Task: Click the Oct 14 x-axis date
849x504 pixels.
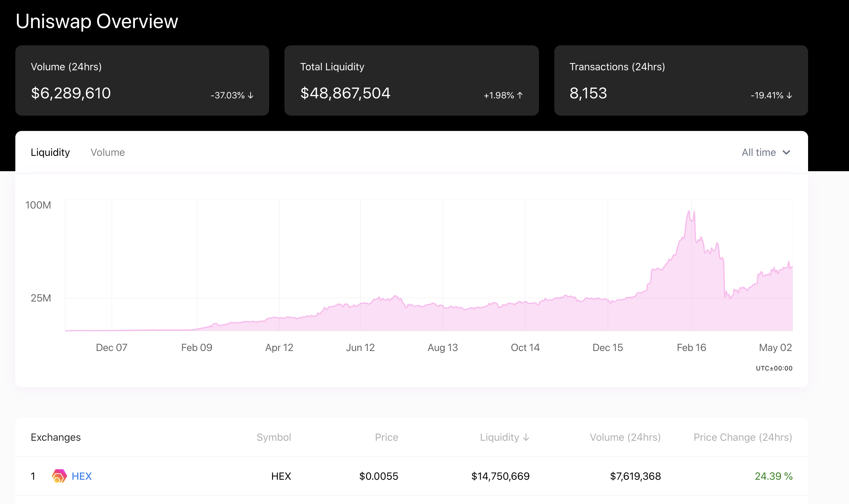Action: tap(525, 348)
